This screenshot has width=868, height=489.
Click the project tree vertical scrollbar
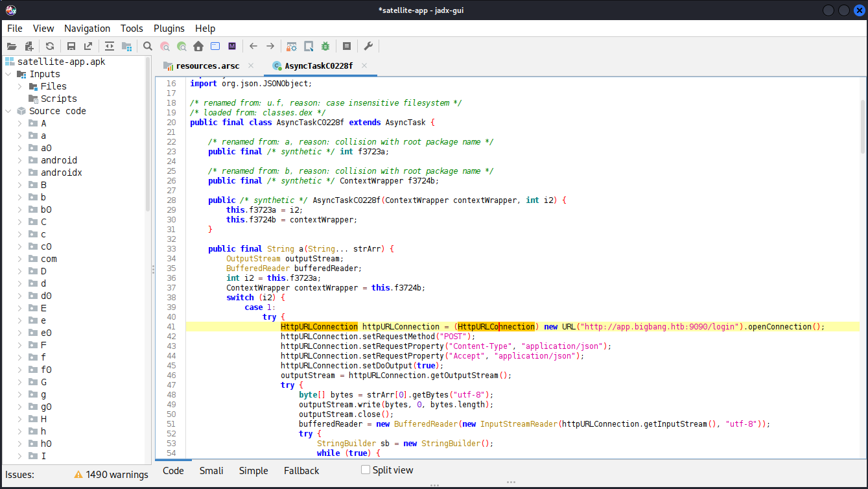click(x=148, y=133)
